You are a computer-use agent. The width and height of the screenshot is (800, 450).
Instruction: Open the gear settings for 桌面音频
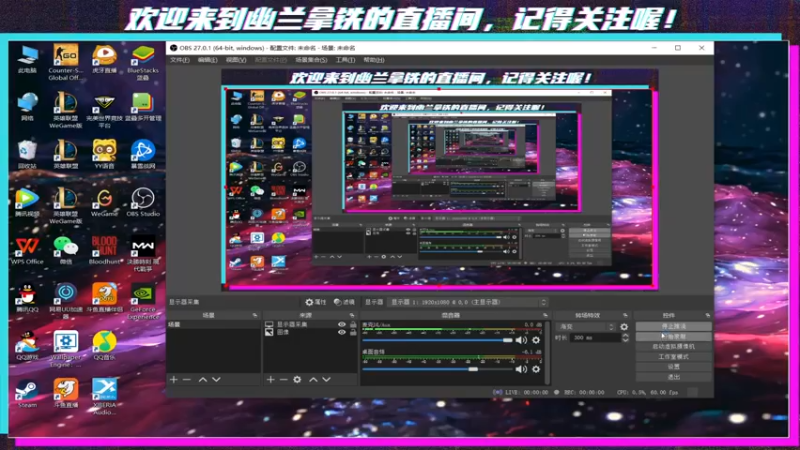536,369
